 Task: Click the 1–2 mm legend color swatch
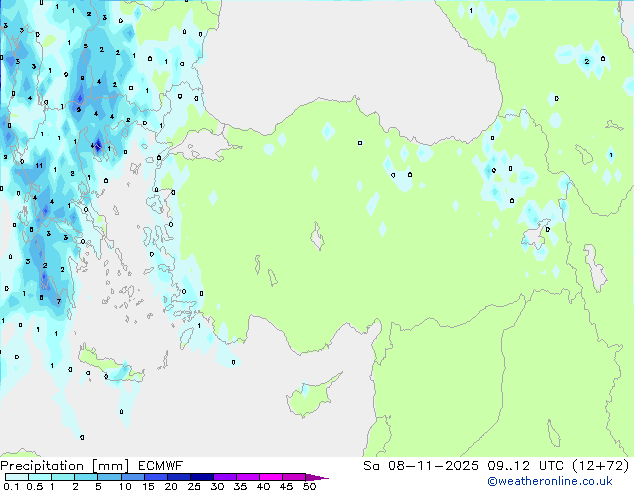[x=63, y=477]
